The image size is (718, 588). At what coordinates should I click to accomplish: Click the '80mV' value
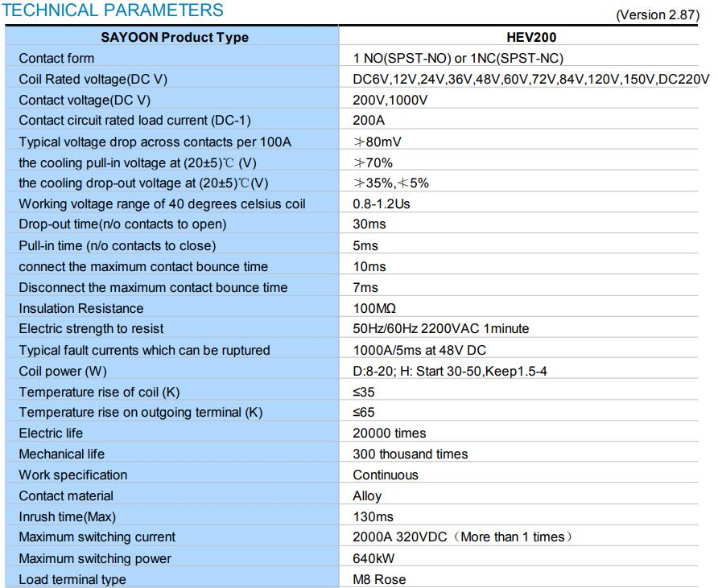pos(378,142)
